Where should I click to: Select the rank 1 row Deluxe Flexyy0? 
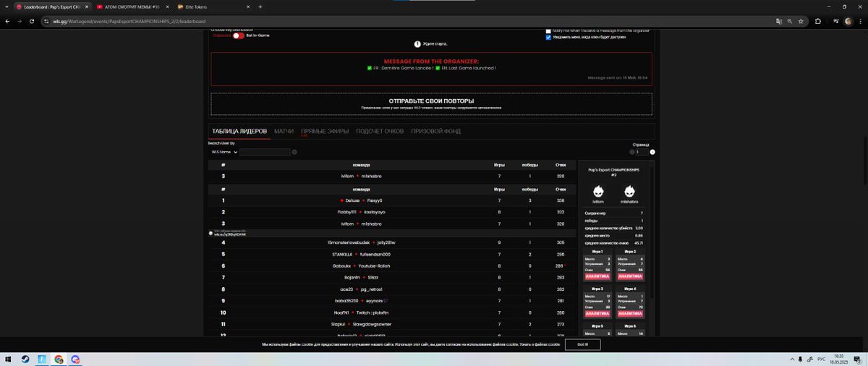point(393,200)
